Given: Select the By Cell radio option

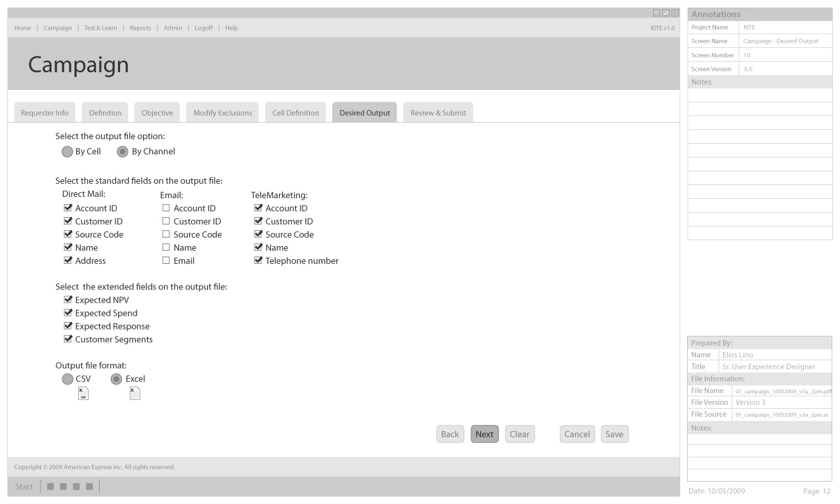Looking at the screenshot, I should (67, 152).
